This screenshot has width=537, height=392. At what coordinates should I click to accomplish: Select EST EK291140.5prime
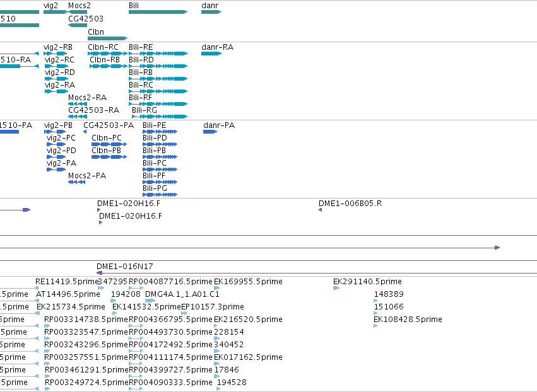pyautogui.click(x=367, y=282)
